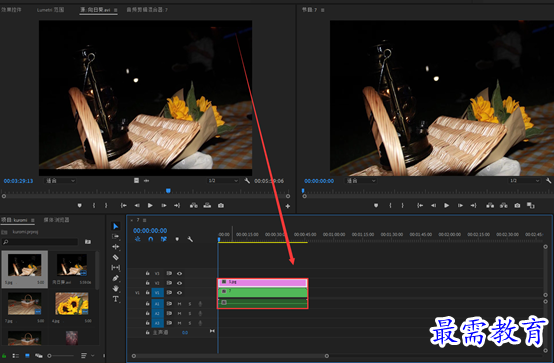Switch to the Effect Controls tab
Image resolution: width=554 pixels, height=363 pixels.
pos(11,10)
